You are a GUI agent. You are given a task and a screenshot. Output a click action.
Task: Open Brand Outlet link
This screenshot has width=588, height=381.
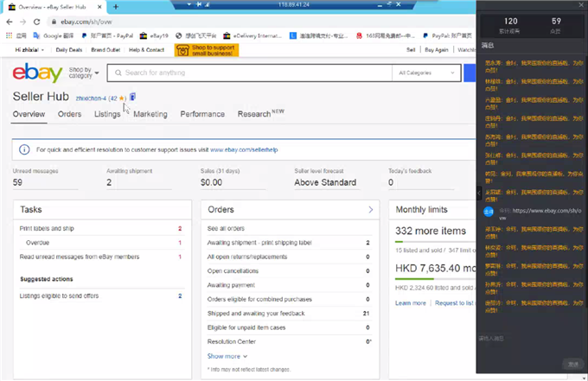click(x=105, y=50)
